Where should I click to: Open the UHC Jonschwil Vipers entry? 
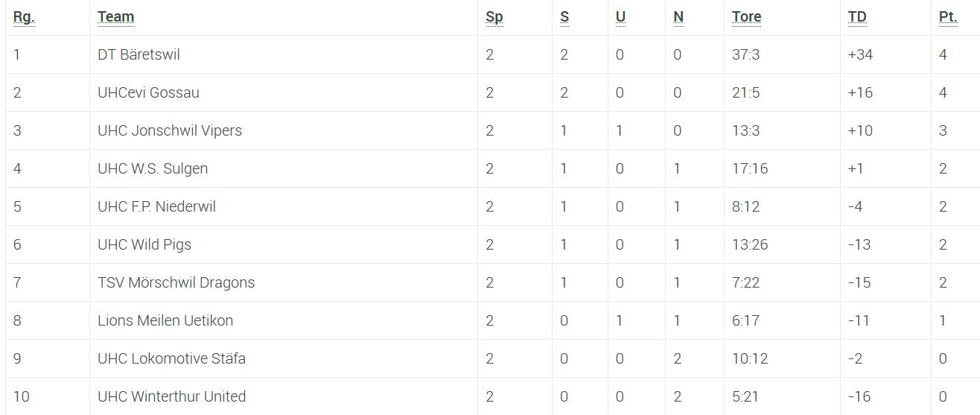[170, 130]
